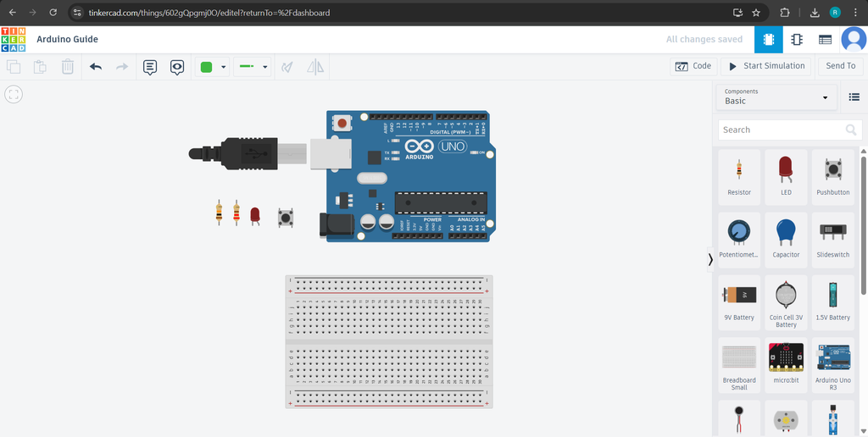The image size is (868, 437).
Task: Select the LED component in panel
Action: [x=786, y=177]
